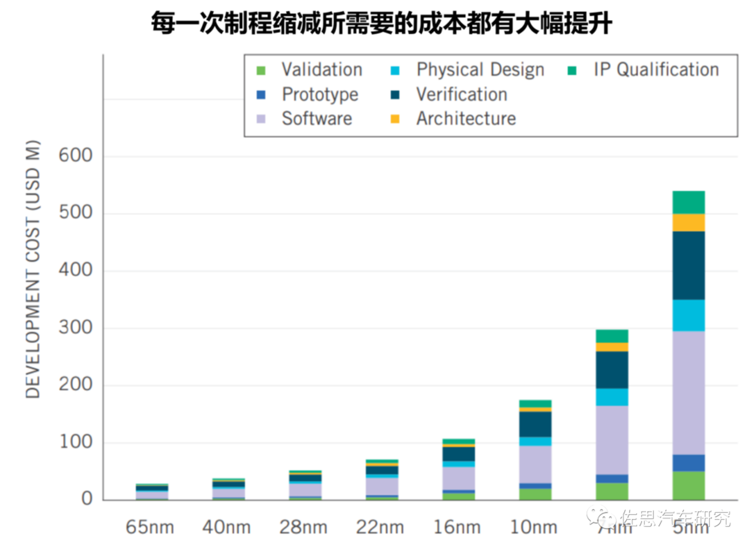Click the Software lavender legend swatch
Screen dimensions: 756x552
coord(261,119)
